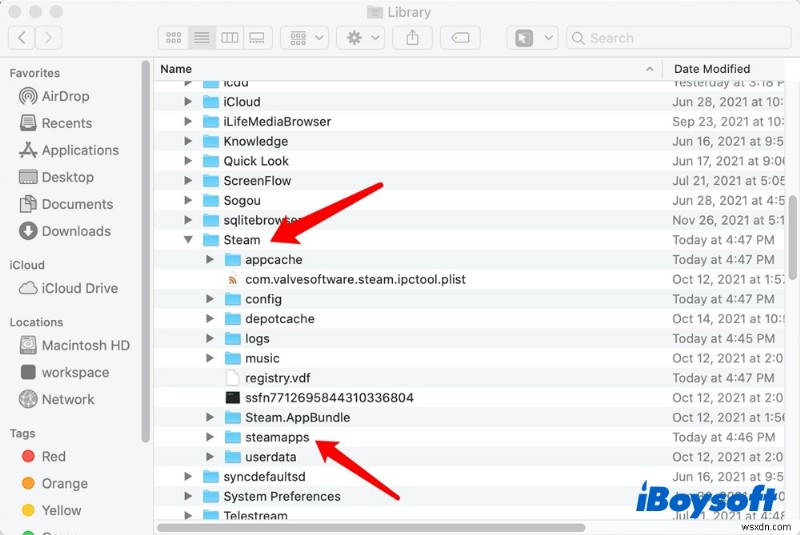Click the cursor icon toolbar button

(x=524, y=38)
